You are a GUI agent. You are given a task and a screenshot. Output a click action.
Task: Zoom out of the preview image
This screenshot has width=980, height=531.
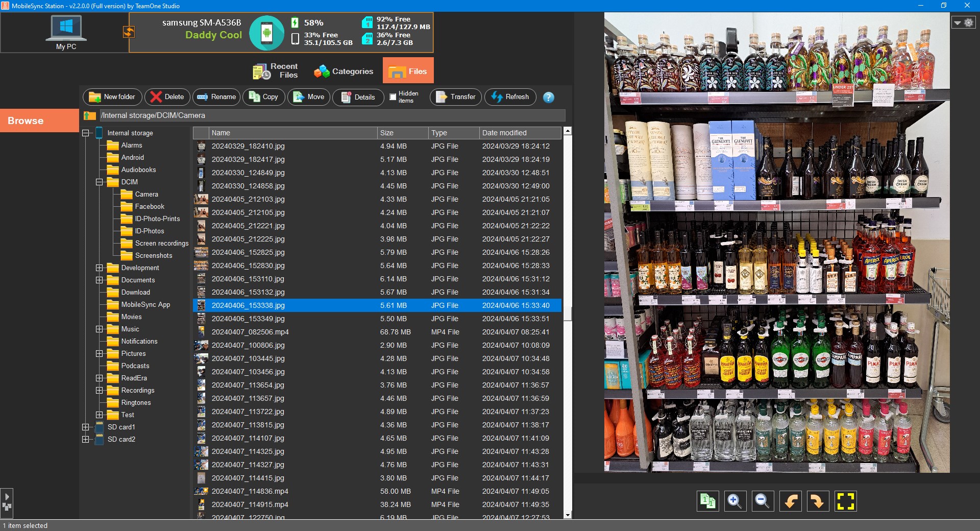(763, 501)
